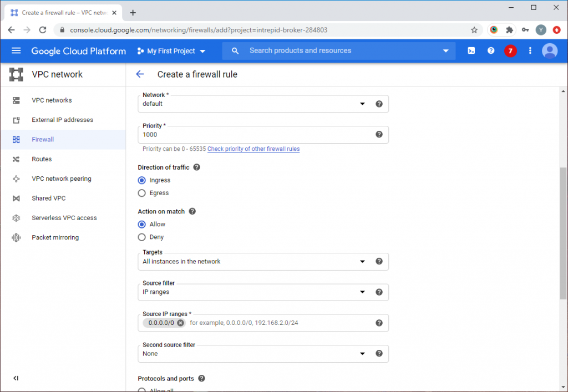Screen dimensions: 568x392
Task: Show help for Second source filter
Action: 379,354
